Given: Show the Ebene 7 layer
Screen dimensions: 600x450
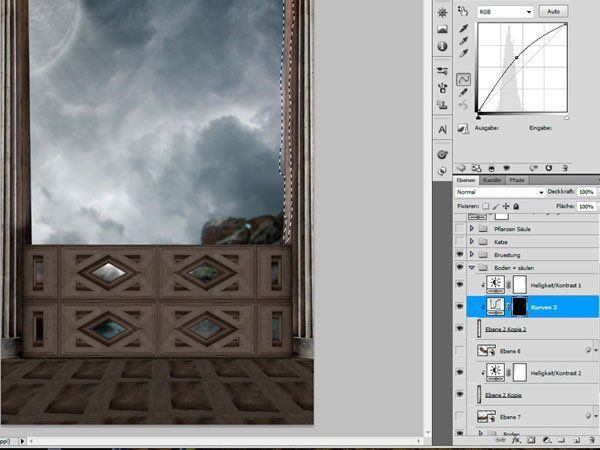Looking at the screenshot, I should coord(460,416).
